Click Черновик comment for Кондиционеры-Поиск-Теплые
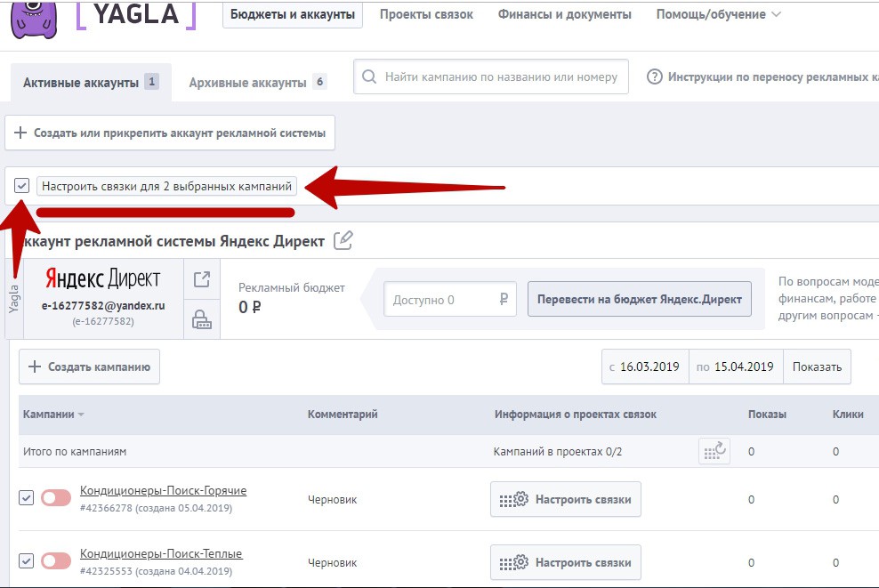Image resolution: width=879 pixels, height=588 pixels. tap(332, 563)
